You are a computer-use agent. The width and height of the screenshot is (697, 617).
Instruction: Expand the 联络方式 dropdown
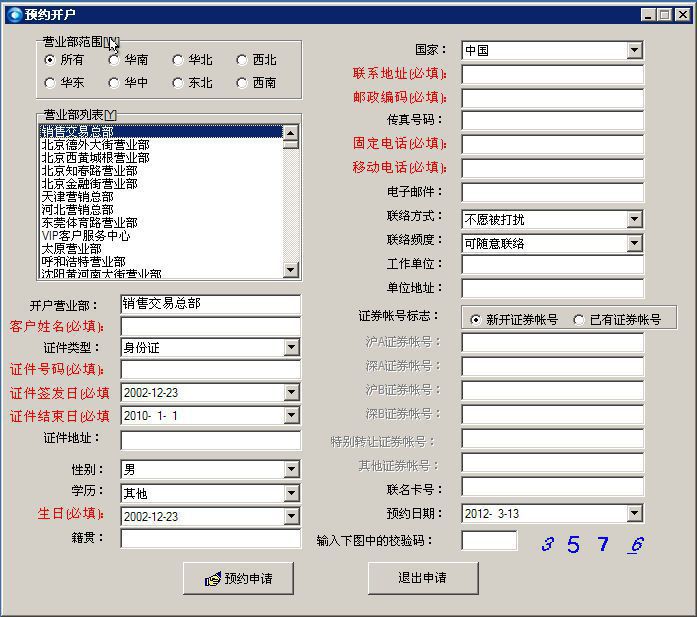(x=635, y=219)
